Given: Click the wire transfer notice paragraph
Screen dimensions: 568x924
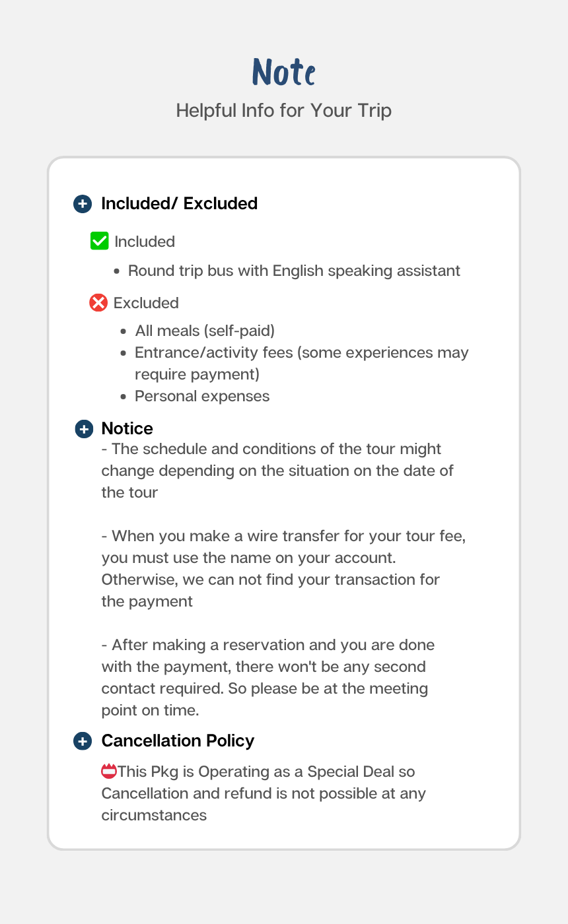Looking at the screenshot, I should [284, 568].
